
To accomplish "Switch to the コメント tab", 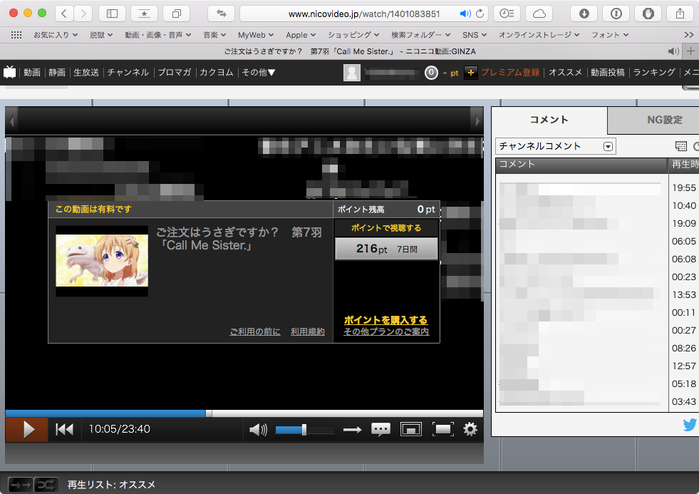I will tap(549, 119).
